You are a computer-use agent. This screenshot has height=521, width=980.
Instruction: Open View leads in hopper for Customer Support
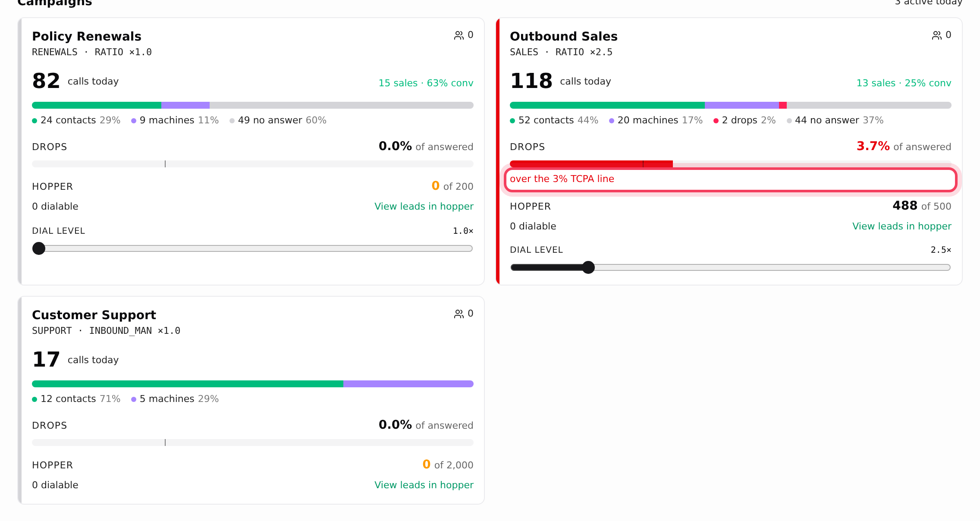[424, 485]
